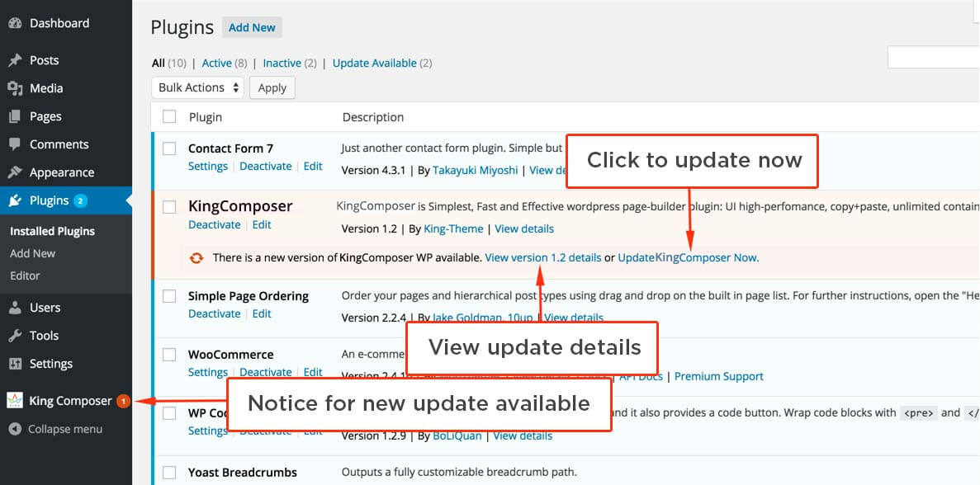This screenshot has width=980, height=485.
Task: Click the Yoast Breadcrumbs plugin name
Action: pyautogui.click(x=243, y=473)
